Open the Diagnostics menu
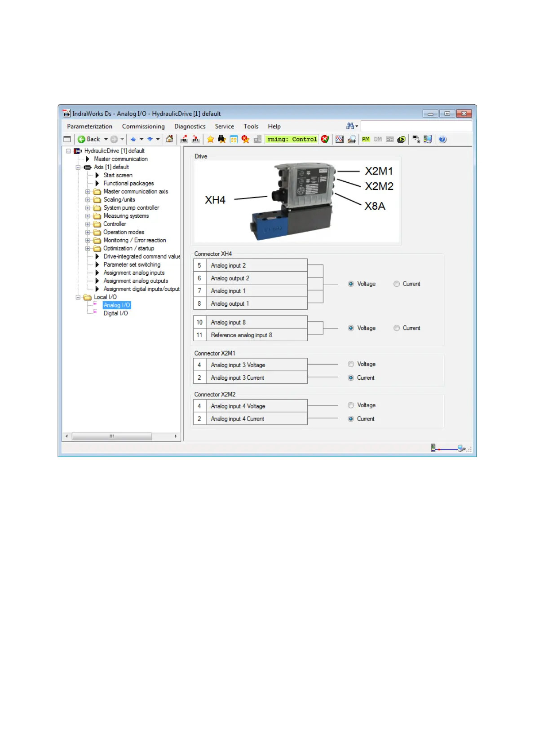 (190, 127)
